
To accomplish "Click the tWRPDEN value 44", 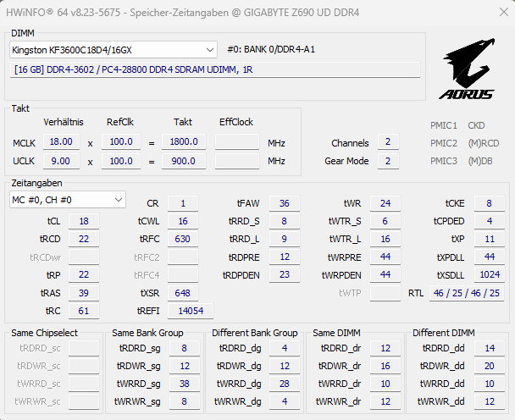I will coord(385,275).
